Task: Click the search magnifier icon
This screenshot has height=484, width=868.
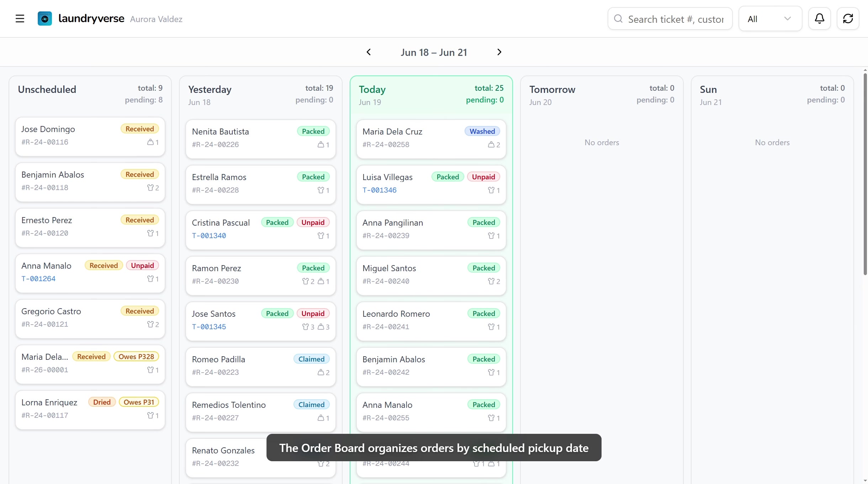Action: (x=618, y=19)
